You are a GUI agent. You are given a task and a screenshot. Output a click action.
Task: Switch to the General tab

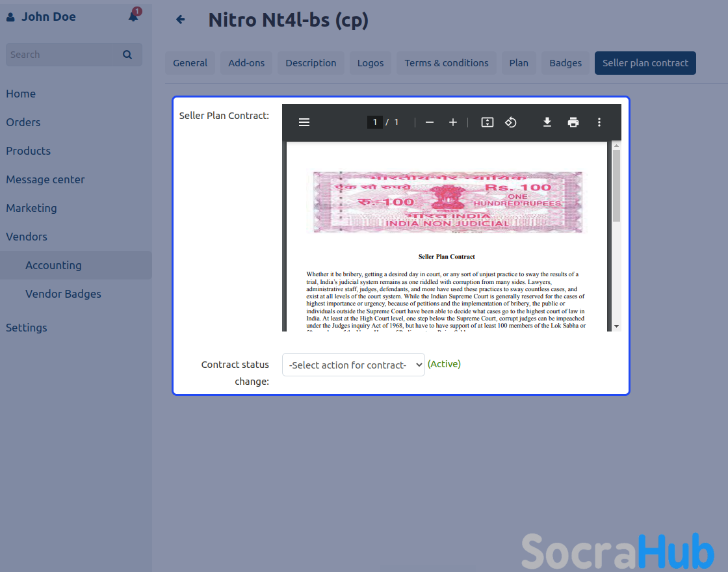190,63
